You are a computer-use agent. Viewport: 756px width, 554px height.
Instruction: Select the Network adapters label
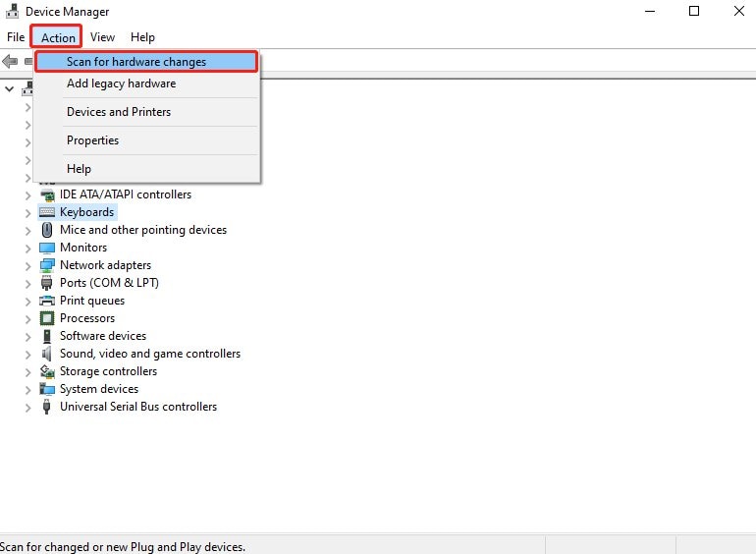[105, 265]
